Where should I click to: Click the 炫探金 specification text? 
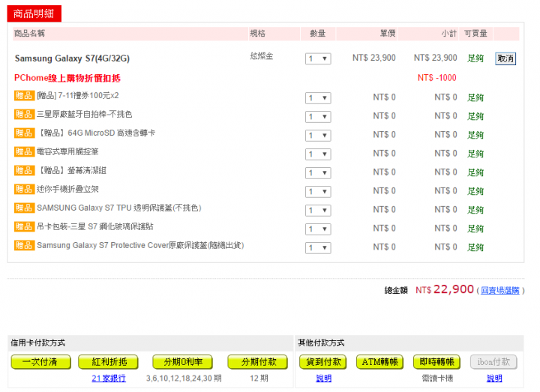(x=262, y=55)
